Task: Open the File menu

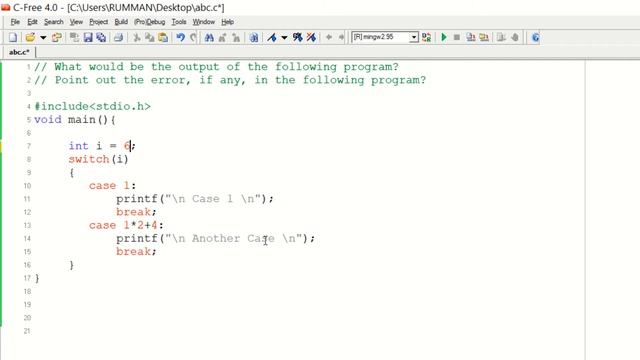Action: coord(15,22)
